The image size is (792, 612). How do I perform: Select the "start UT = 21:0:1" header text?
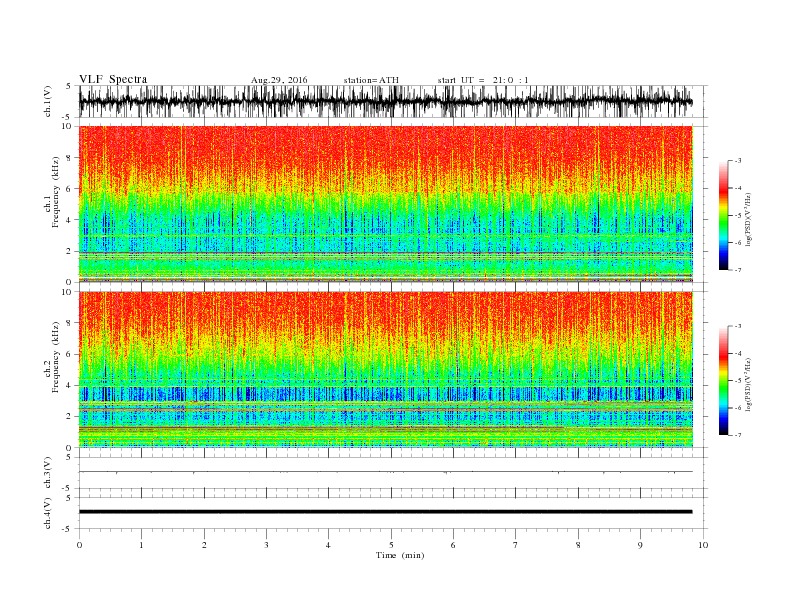point(483,80)
